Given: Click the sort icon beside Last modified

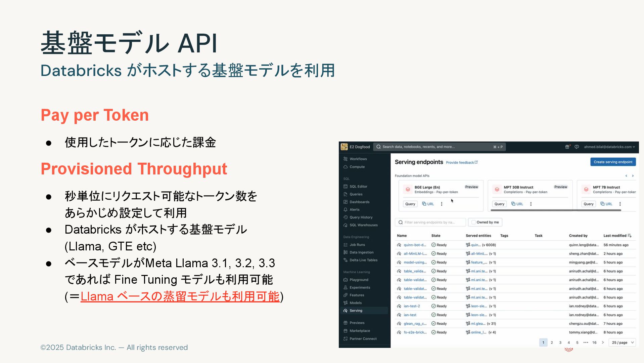Looking at the screenshot, I should point(630,236).
